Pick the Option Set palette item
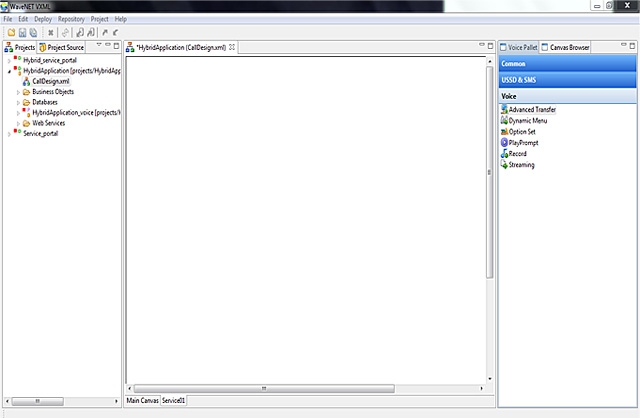 (522, 131)
